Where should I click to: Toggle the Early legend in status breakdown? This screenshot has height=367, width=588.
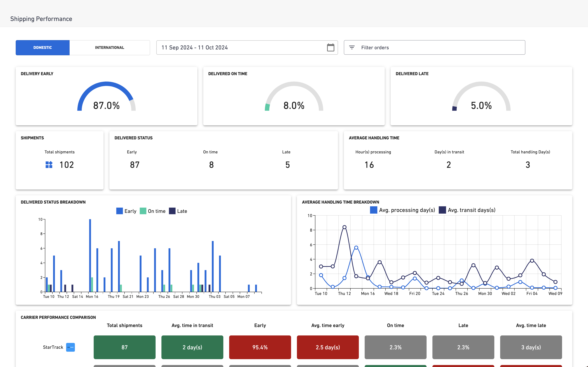pos(126,211)
